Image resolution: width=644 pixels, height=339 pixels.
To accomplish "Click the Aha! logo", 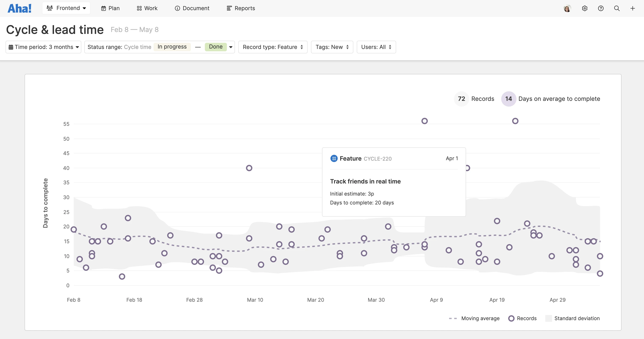I will click(x=19, y=8).
